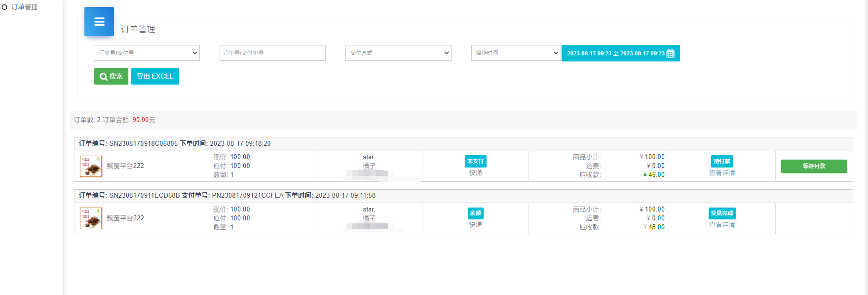This screenshot has width=868, height=295.
Task: Open 查看详情 for the second order
Action: (722, 225)
